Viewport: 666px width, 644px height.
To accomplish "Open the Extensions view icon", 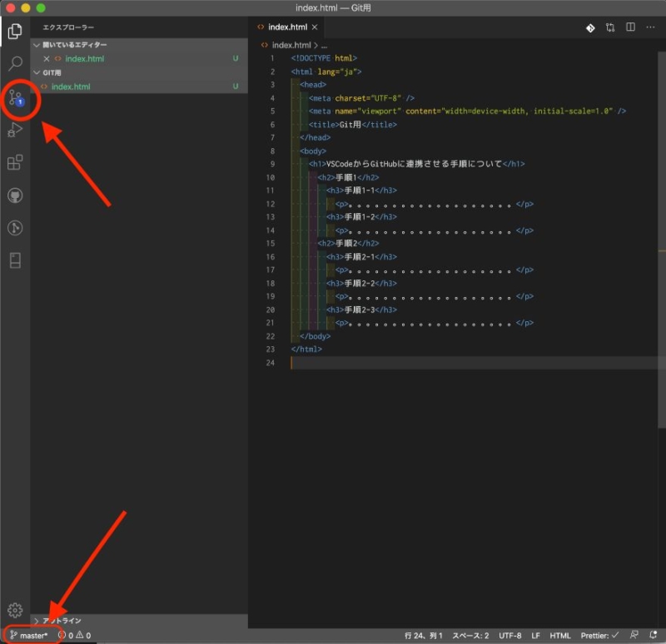I will (15, 162).
